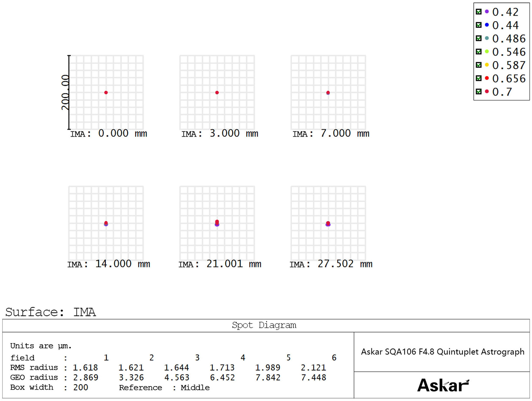This screenshot has height=401, width=532.
Task: Click spot in IMA 21.001 mm grid
Action: pyautogui.click(x=217, y=223)
